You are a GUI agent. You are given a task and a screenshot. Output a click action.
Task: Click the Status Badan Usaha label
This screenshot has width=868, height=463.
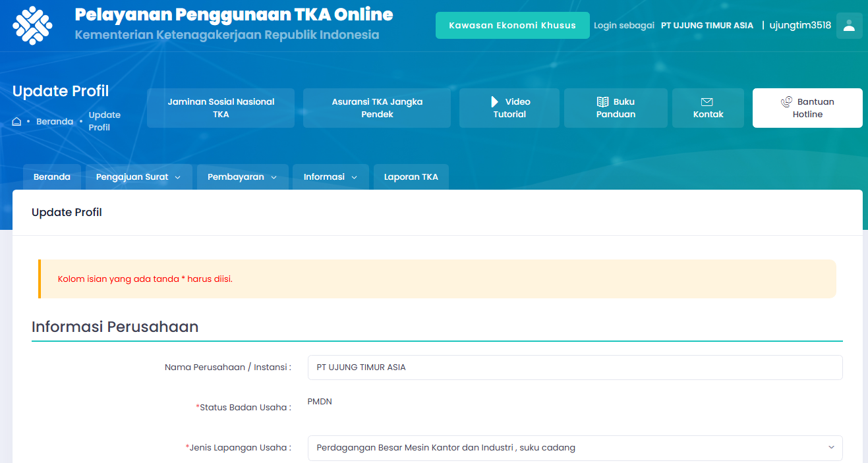pos(244,408)
